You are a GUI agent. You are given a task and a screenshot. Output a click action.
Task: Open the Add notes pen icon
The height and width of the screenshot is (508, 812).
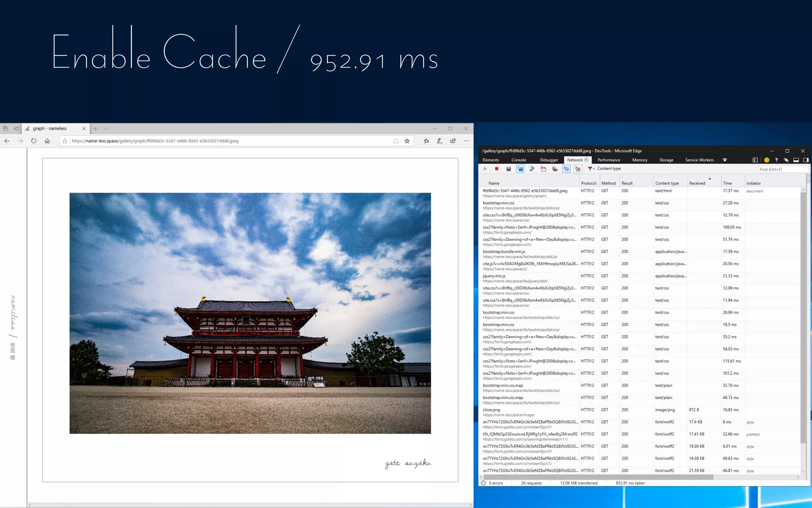440,141
